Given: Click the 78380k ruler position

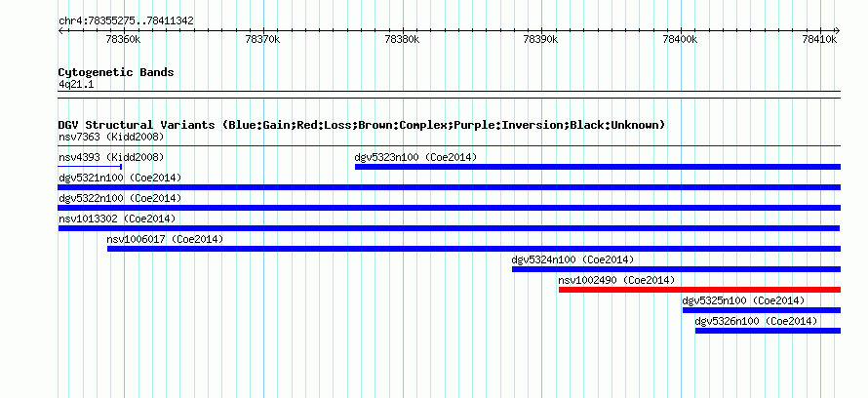Looking at the screenshot, I should click(x=403, y=39).
